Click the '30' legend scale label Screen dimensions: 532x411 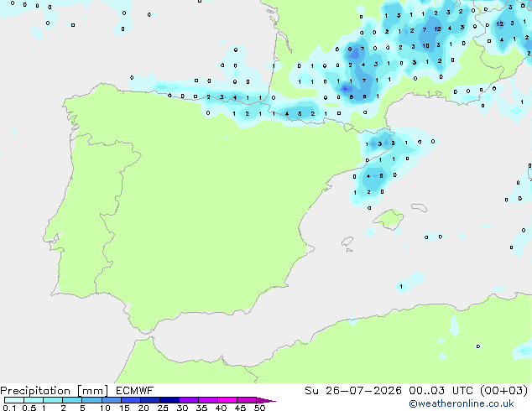pyautogui.click(x=182, y=408)
